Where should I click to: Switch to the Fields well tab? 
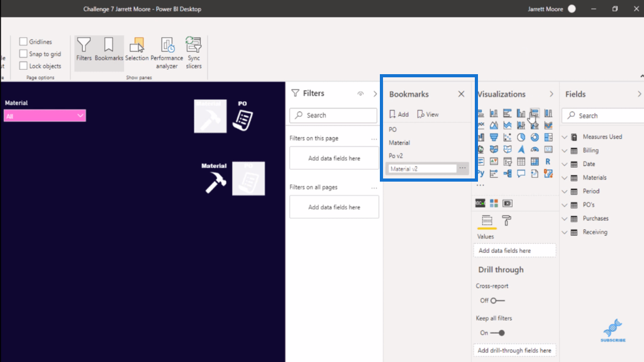click(x=487, y=221)
